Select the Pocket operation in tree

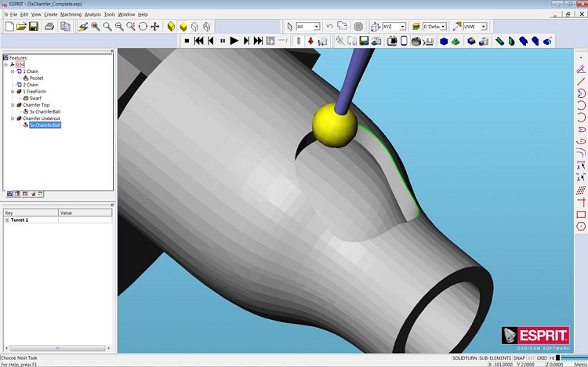point(36,78)
